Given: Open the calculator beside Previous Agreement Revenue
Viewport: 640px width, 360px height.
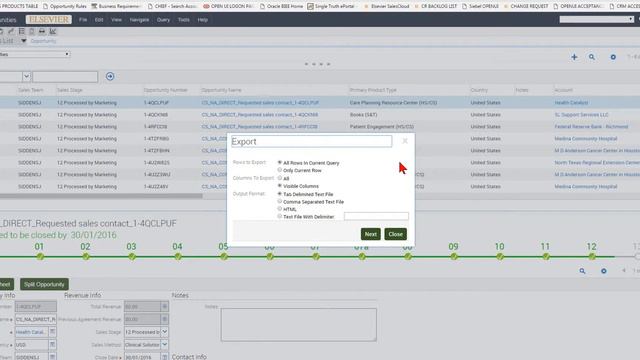Looking at the screenshot, I should click(x=164, y=319).
